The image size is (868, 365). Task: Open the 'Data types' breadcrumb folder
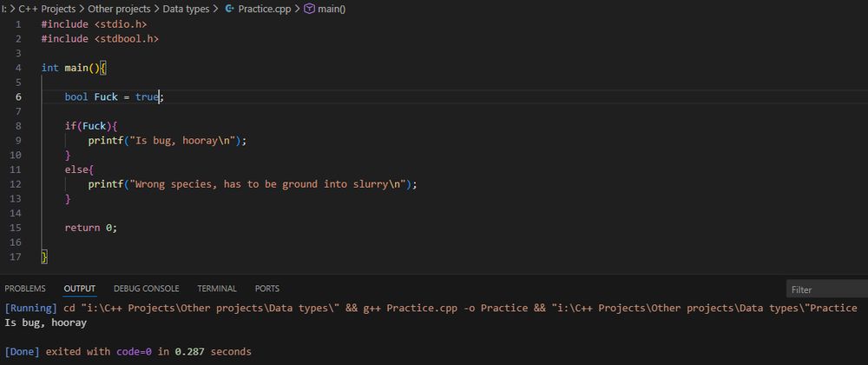click(x=186, y=9)
